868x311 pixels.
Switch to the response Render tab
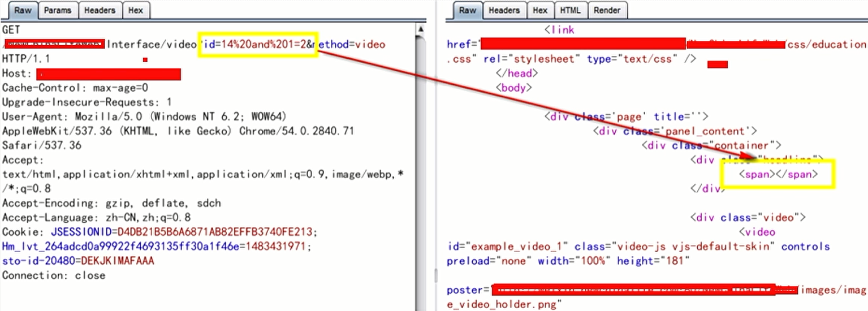coord(607,10)
